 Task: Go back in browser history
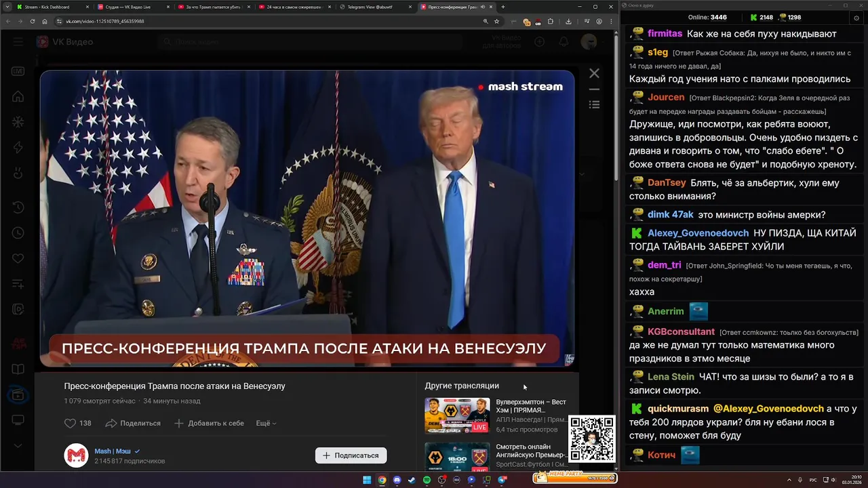(8, 21)
